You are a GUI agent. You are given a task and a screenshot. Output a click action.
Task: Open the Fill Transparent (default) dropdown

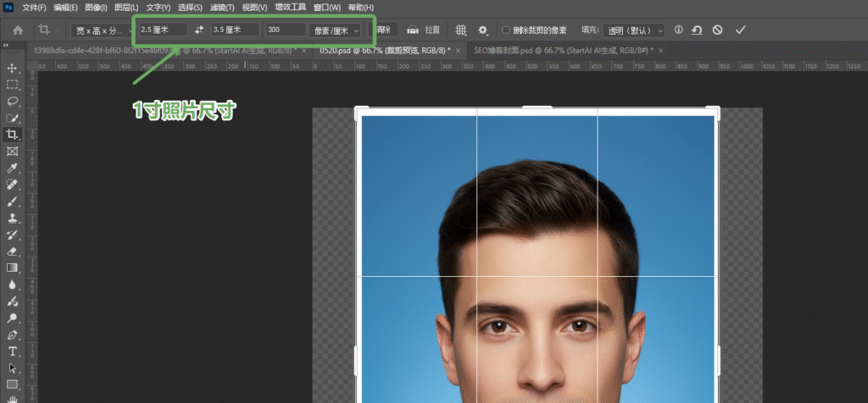coord(634,30)
